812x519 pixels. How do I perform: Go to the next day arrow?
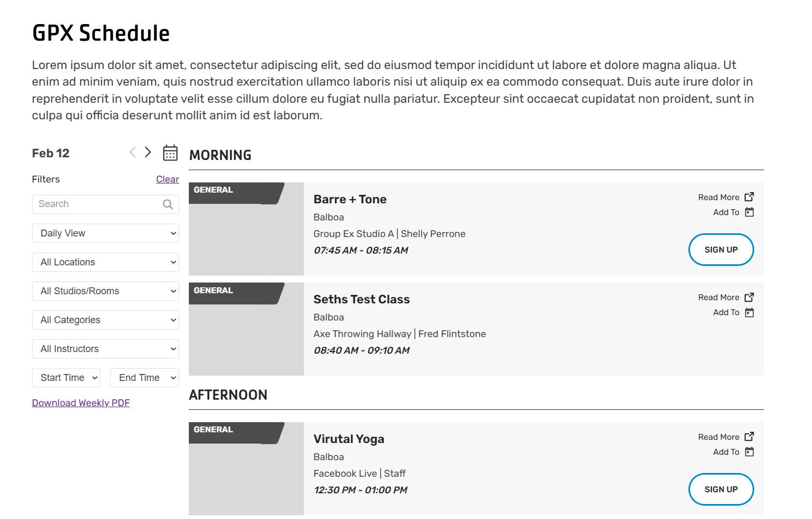click(x=148, y=152)
